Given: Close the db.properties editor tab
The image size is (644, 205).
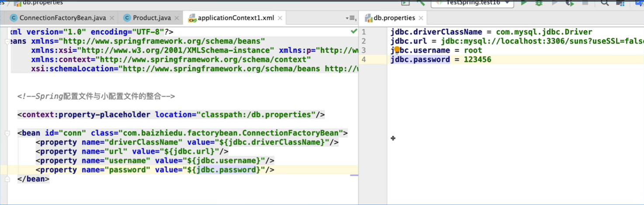Looking at the screenshot, I should (x=421, y=18).
